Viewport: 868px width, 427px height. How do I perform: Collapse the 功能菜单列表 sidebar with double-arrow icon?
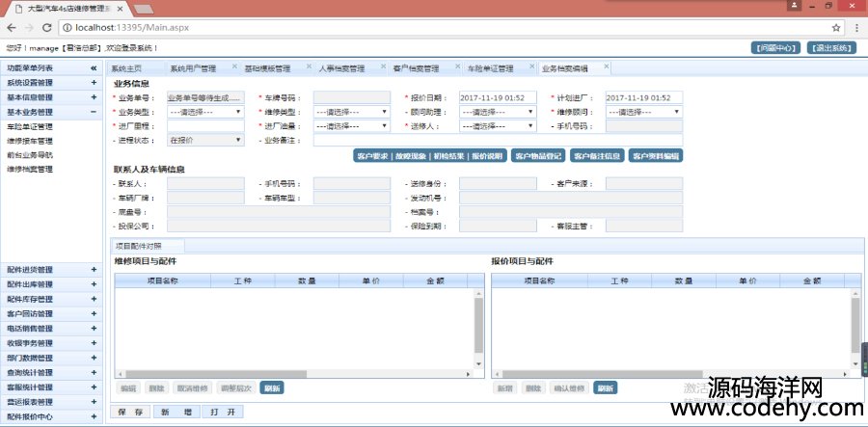point(94,68)
